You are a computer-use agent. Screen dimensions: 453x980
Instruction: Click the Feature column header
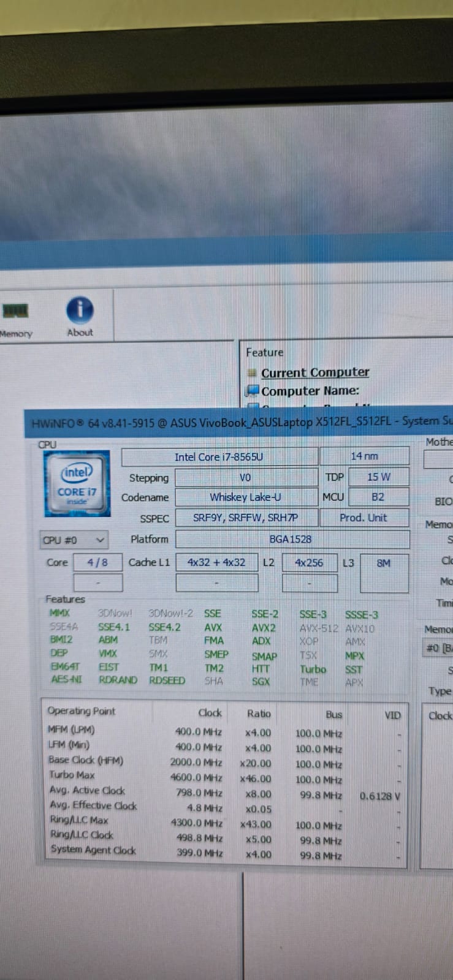265,352
